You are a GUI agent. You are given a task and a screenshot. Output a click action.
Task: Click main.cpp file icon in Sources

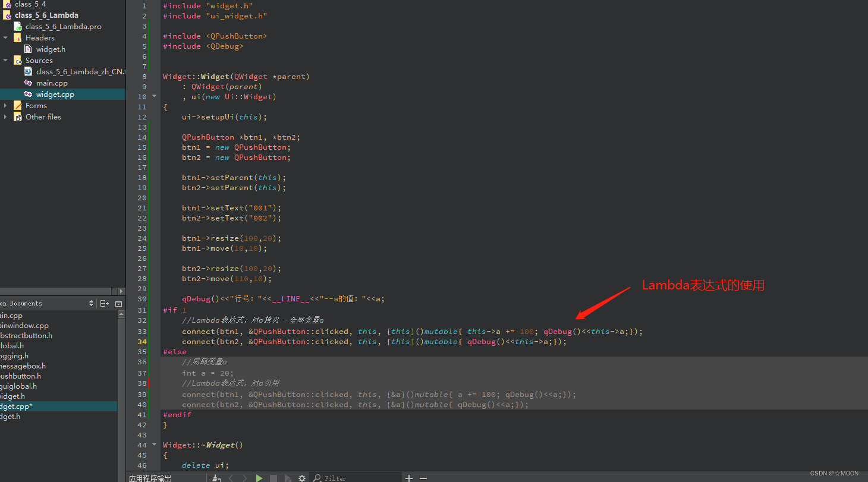click(x=28, y=83)
